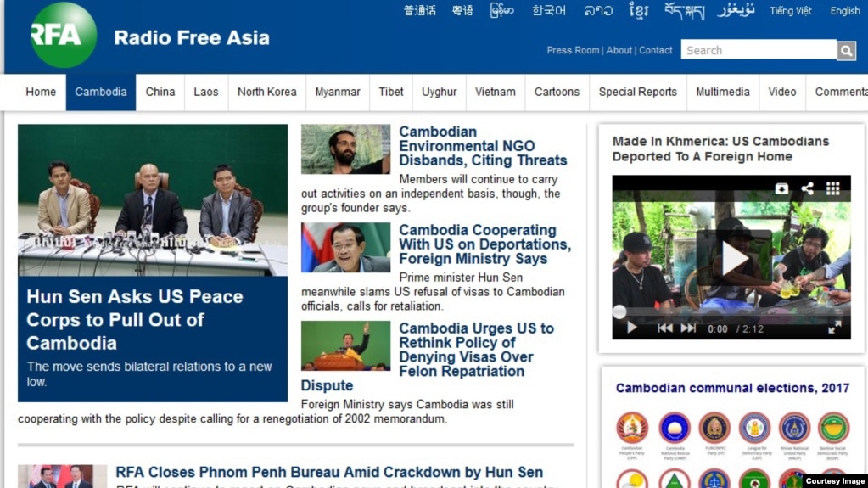Open Cambodian Environmental NGO Disbands article
The width and height of the screenshot is (868, 488).
pyautogui.click(x=483, y=146)
